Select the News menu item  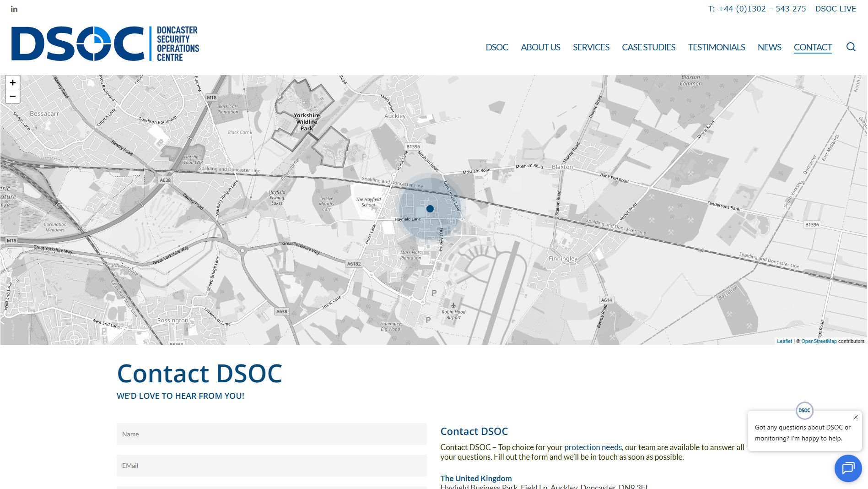(769, 47)
